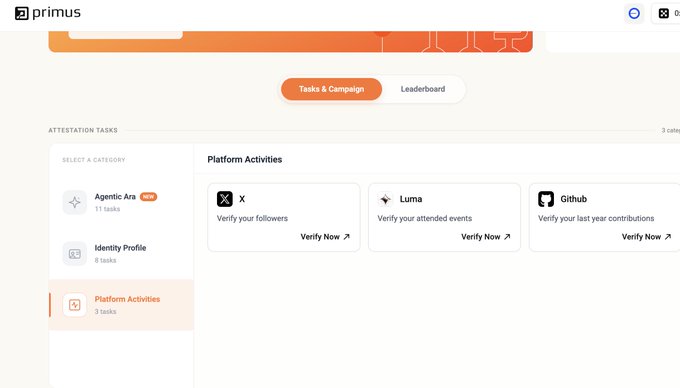Open the Identity Profile category
The image size is (680, 388).
(x=121, y=254)
